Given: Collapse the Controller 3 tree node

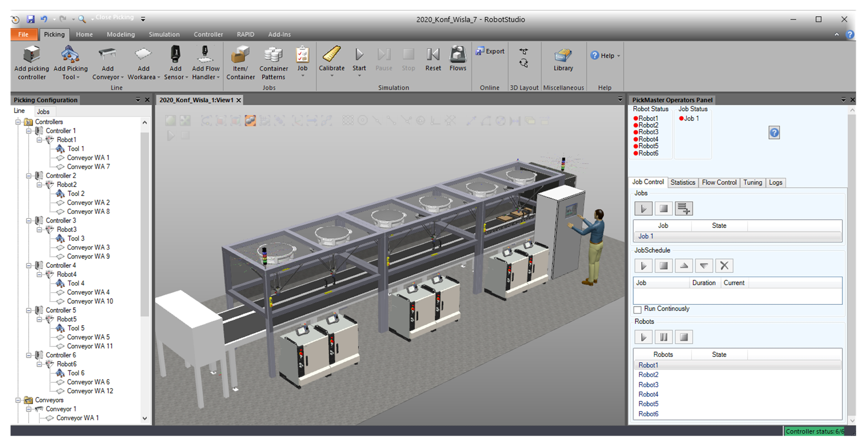Looking at the screenshot, I should (x=29, y=221).
